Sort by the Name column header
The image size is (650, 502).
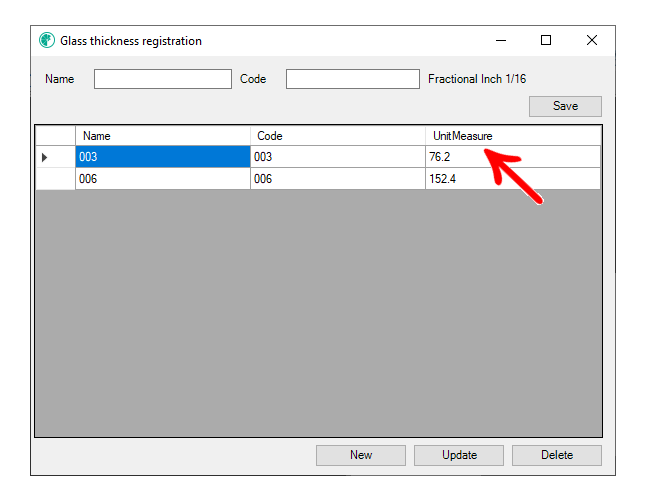(162, 136)
